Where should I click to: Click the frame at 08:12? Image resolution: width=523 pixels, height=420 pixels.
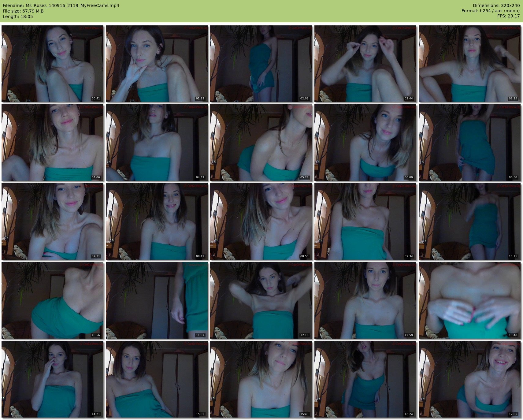pyautogui.click(x=157, y=221)
